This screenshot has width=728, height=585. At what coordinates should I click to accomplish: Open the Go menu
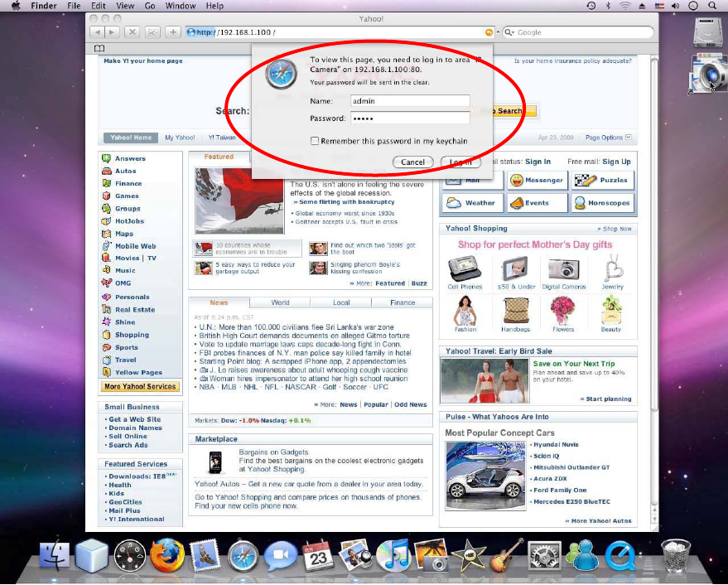click(150, 6)
